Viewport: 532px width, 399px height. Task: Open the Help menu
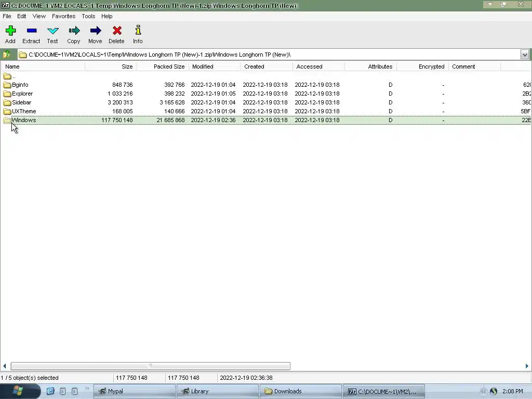107,16
